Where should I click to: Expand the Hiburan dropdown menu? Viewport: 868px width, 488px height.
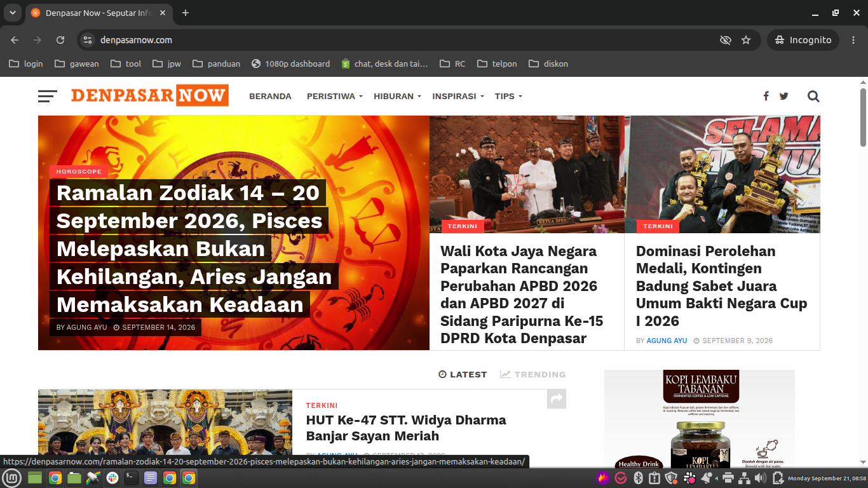coord(397,97)
